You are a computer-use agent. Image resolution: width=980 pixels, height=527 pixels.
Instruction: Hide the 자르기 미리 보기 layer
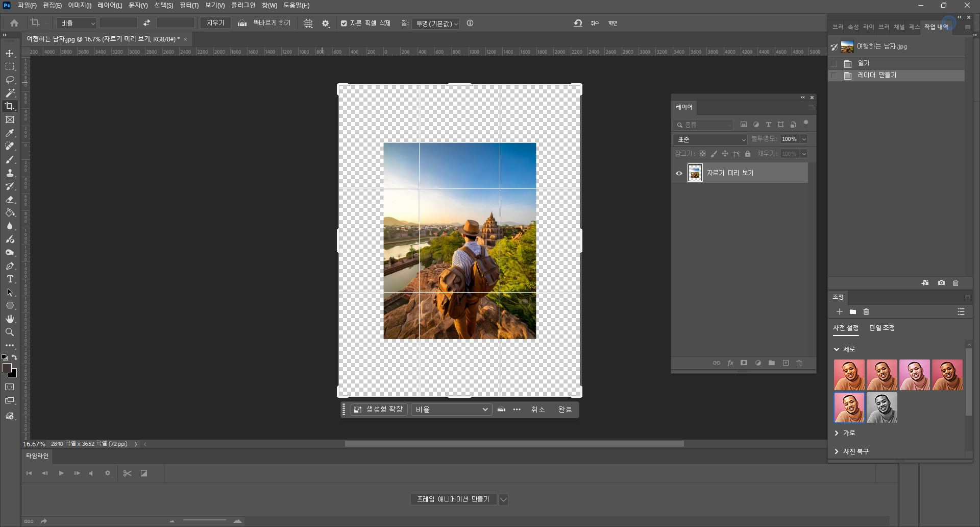679,173
